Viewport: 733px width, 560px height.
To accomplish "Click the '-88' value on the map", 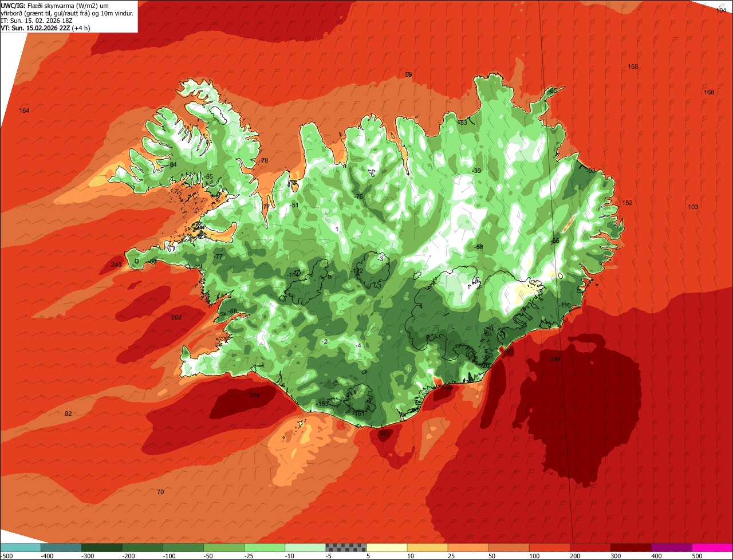I will point(232,311).
